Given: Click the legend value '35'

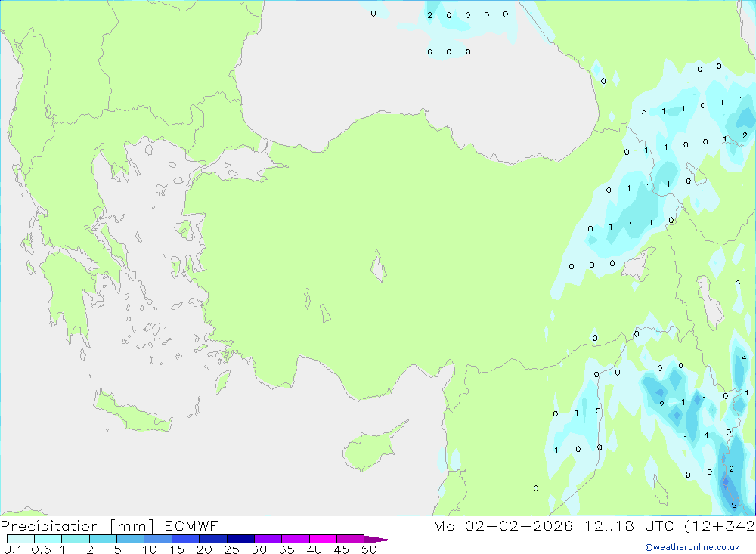Looking at the screenshot, I should pos(287,549).
